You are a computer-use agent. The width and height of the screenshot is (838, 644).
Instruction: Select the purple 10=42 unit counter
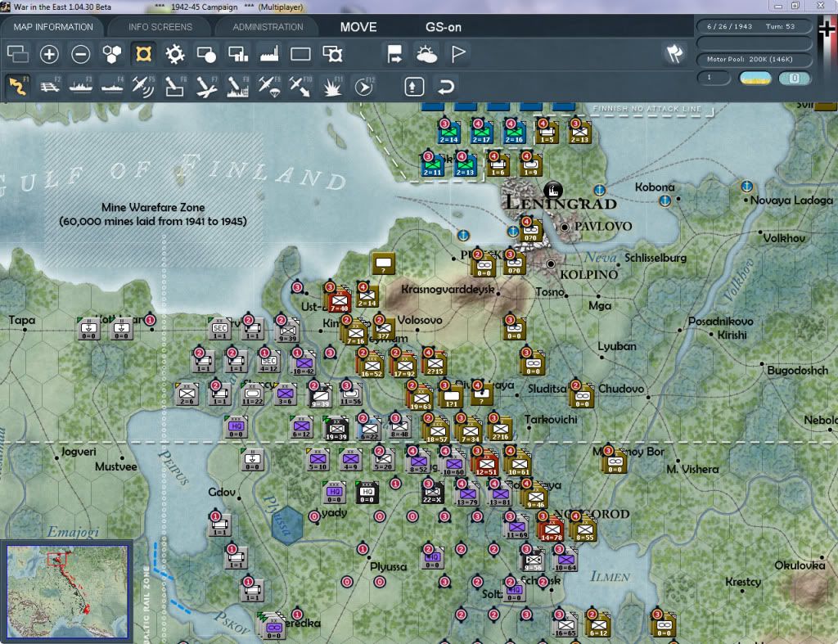(x=303, y=363)
